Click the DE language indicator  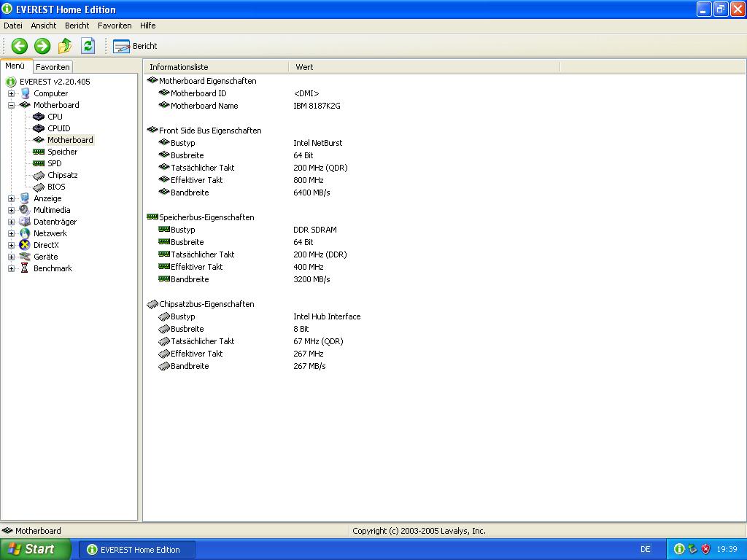[645, 550]
